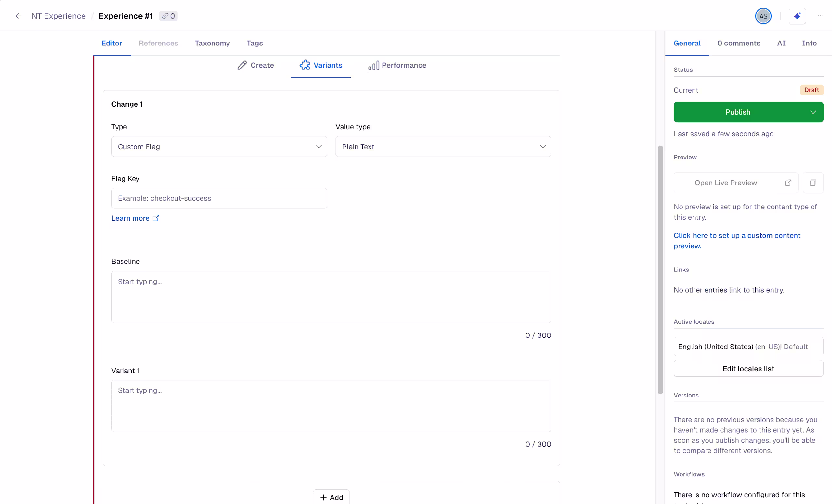Select the Create step tab
The image size is (832, 504).
tap(255, 65)
